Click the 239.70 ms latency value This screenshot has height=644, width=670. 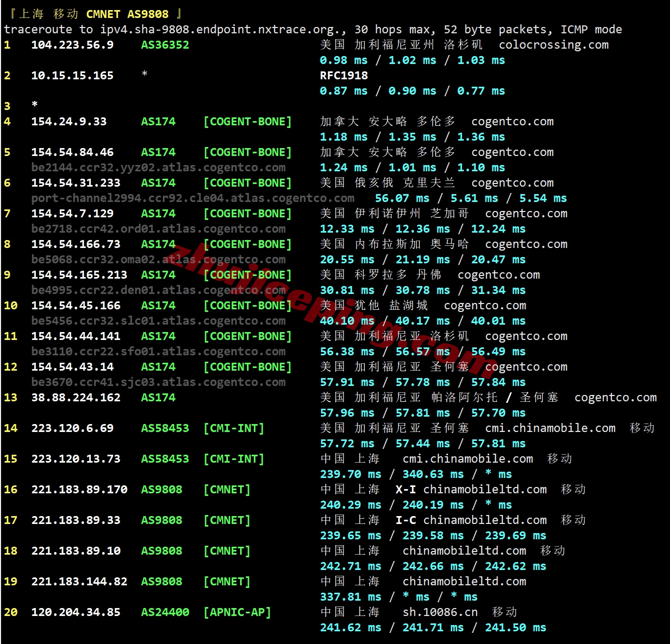click(x=351, y=474)
